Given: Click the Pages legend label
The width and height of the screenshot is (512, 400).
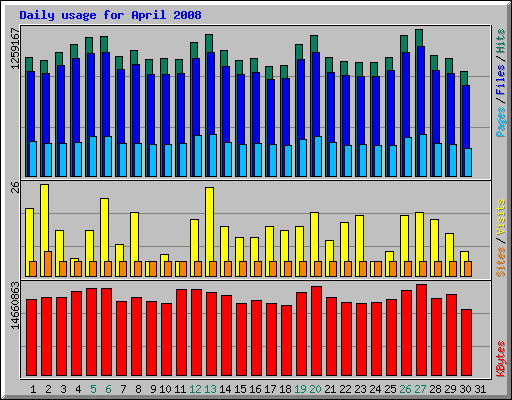Looking at the screenshot, I should point(501,122).
